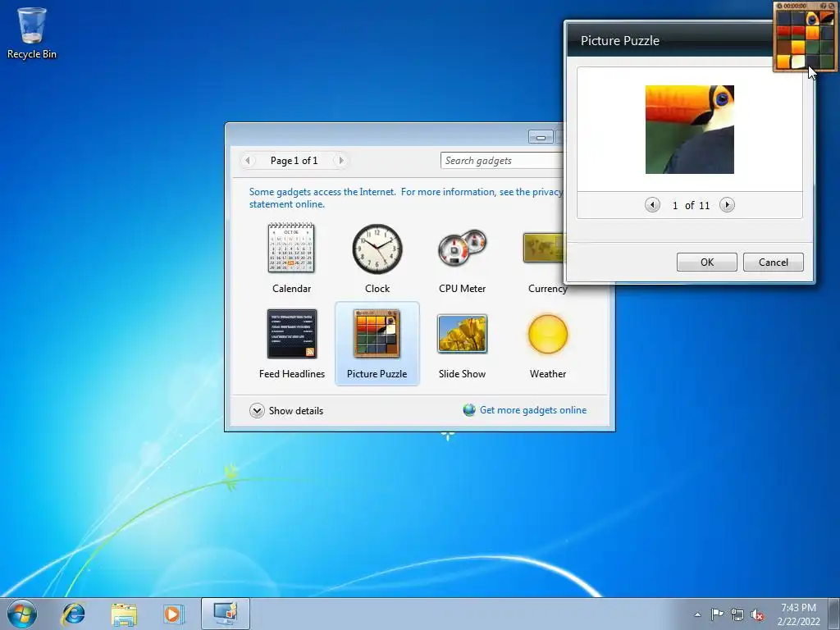This screenshot has width=840, height=630.
Task: Click the show picture icon on puzzle gadget
Action: pyautogui.click(x=823, y=6)
